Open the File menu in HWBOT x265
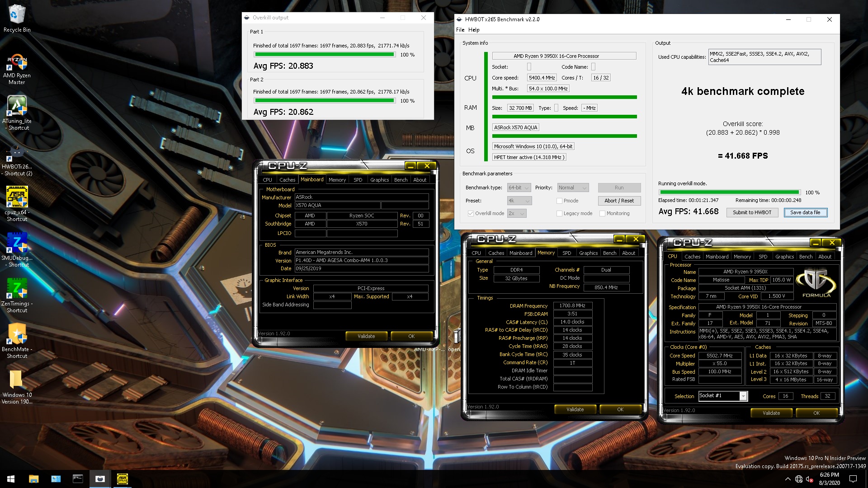Image resolution: width=868 pixels, height=488 pixels. click(460, 30)
